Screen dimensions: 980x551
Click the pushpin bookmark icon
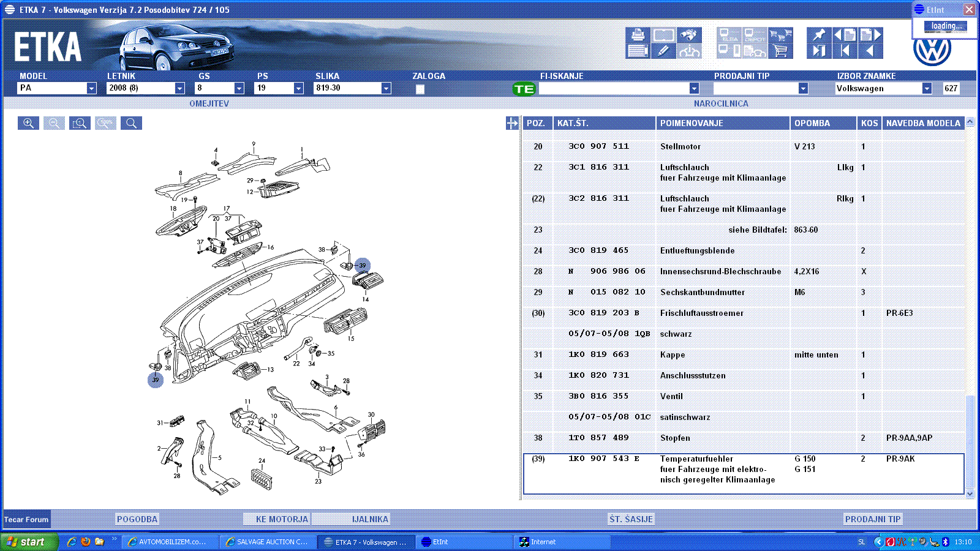[819, 35]
